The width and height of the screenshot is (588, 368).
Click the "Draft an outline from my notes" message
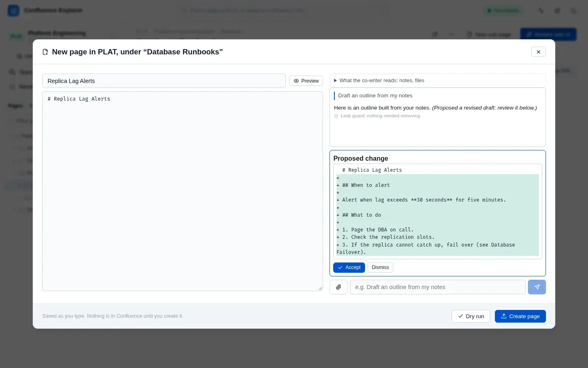click(375, 96)
